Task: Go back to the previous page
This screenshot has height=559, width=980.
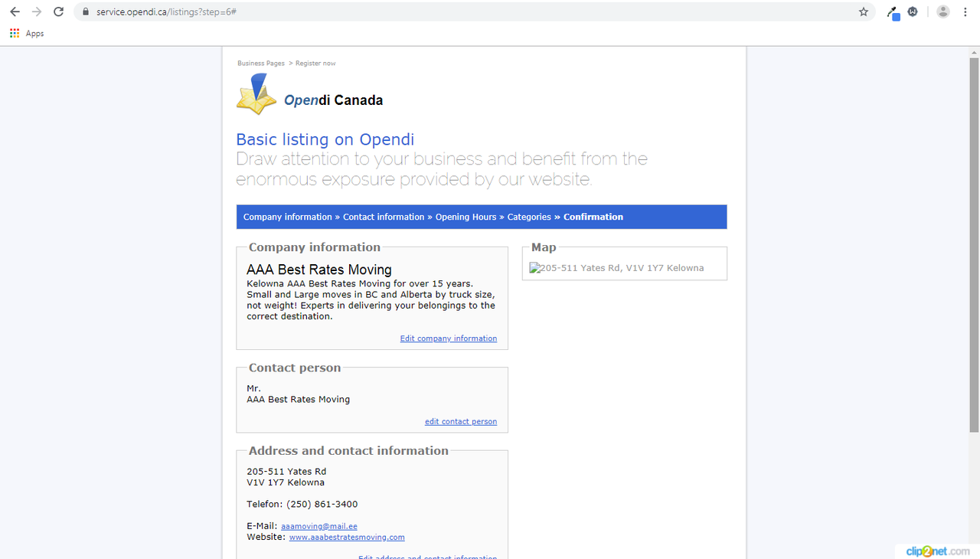Action: pos(15,12)
